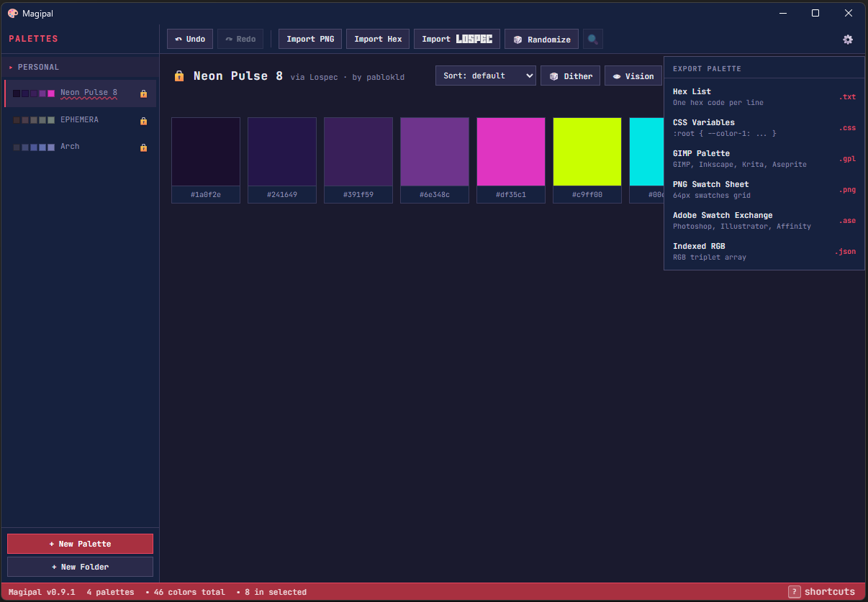This screenshot has height=602, width=868.
Task: Randomize the palette colors
Action: 541,39
